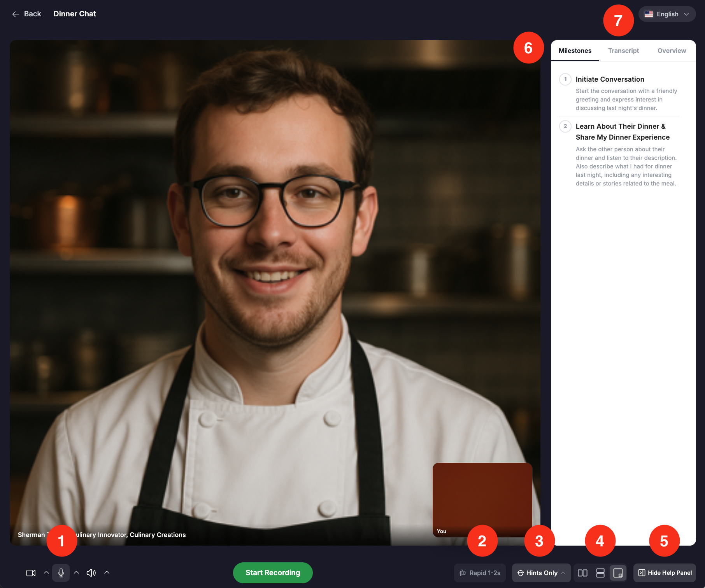The height and width of the screenshot is (588, 705).
Task: Click milestone 1 Initiate Conversation
Action: click(x=610, y=79)
